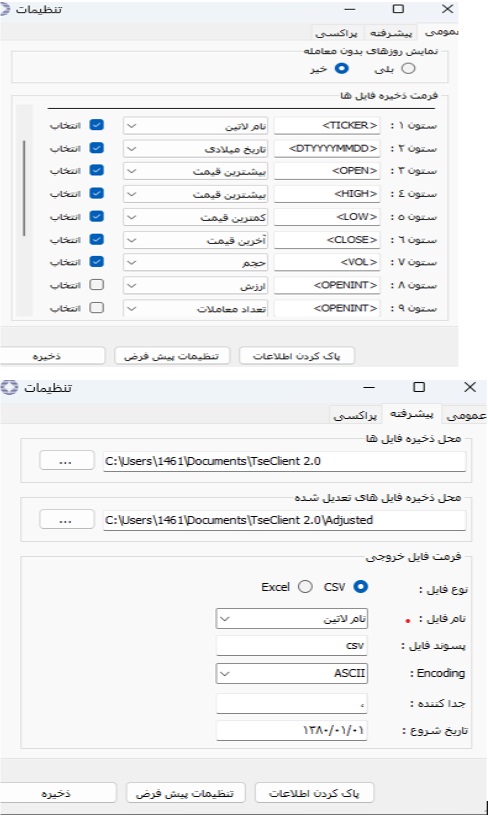Browse for the Adjusted files save folder

pos(66,520)
